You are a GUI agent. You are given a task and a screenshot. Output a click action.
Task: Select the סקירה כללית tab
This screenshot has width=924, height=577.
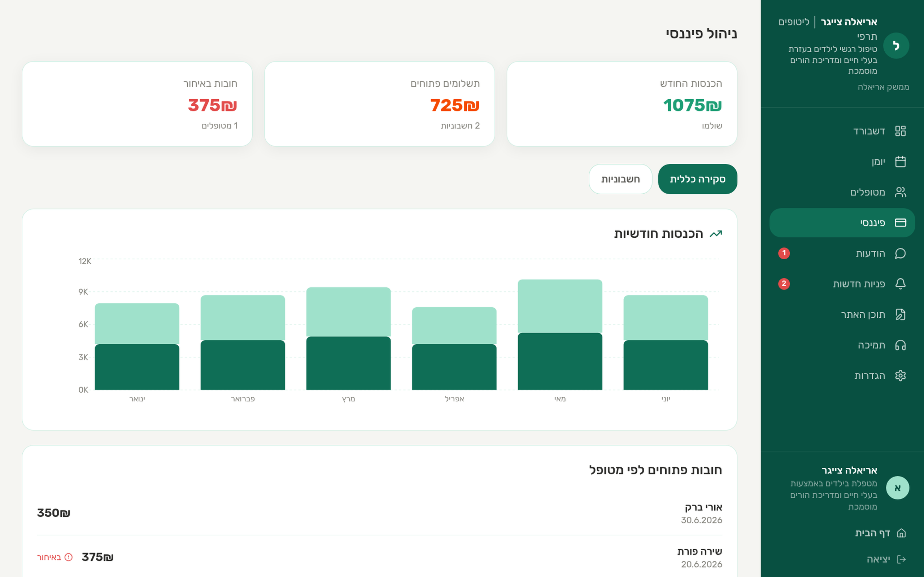coord(698,179)
